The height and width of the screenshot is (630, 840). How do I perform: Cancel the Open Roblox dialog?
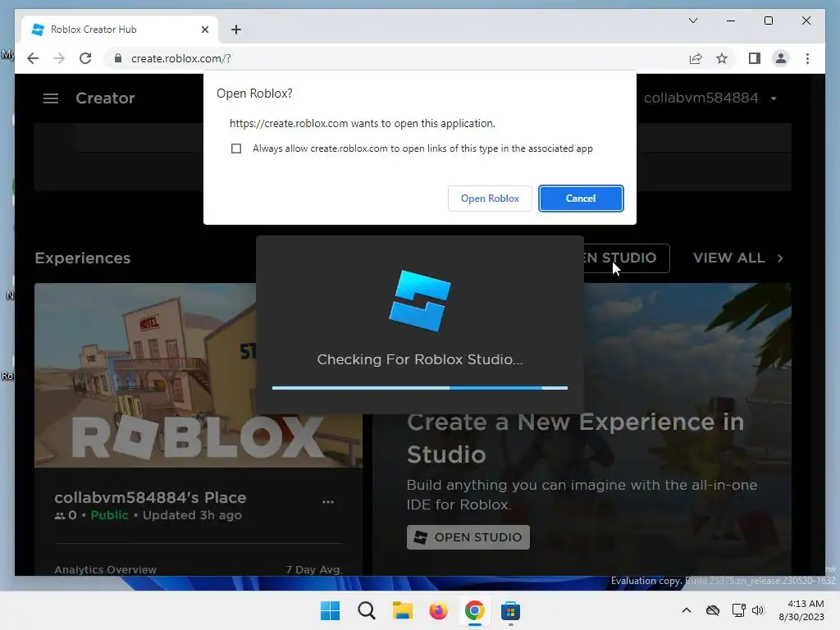[581, 199]
